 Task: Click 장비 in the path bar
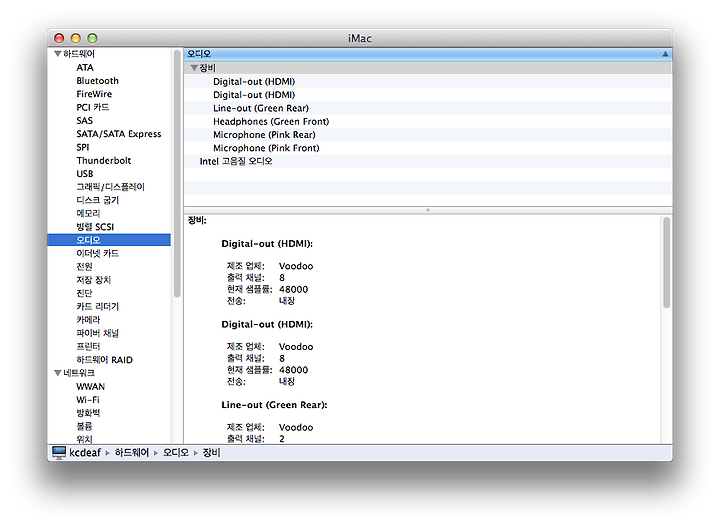[211, 453]
